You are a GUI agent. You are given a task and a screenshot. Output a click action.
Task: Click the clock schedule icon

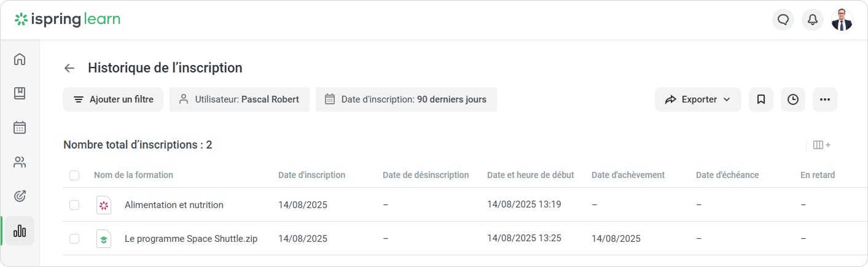click(x=792, y=99)
